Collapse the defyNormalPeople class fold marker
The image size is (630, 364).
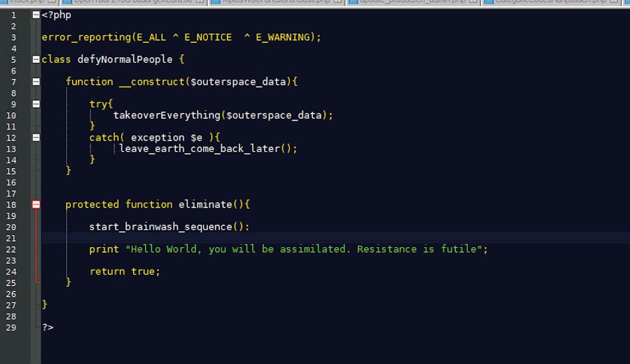[x=36, y=59]
